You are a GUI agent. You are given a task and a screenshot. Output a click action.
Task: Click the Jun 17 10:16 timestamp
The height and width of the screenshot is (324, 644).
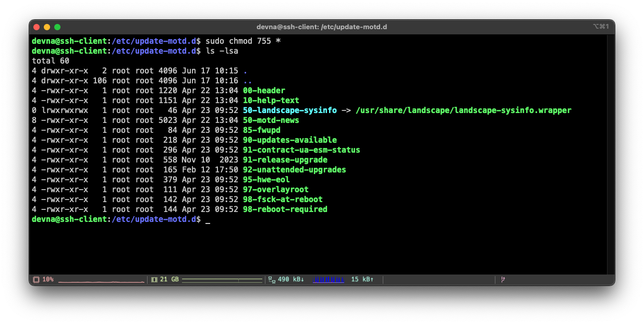[210, 81]
